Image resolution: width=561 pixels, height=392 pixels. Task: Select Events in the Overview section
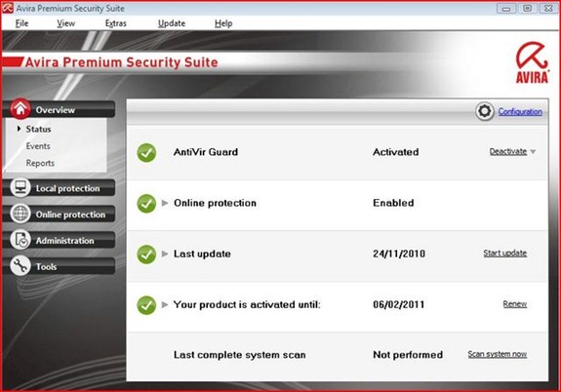pyautogui.click(x=38, y=146)
